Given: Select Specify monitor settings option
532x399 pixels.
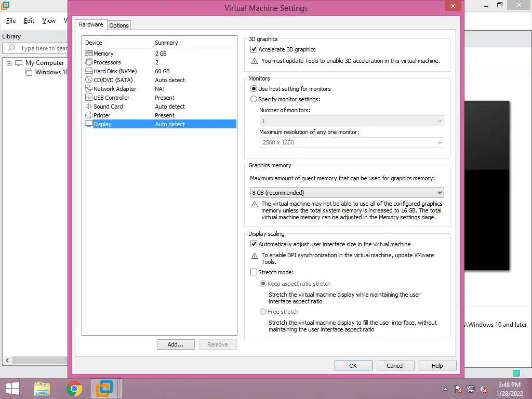Looking at the screenshot, I should click(x=254, y=99).
